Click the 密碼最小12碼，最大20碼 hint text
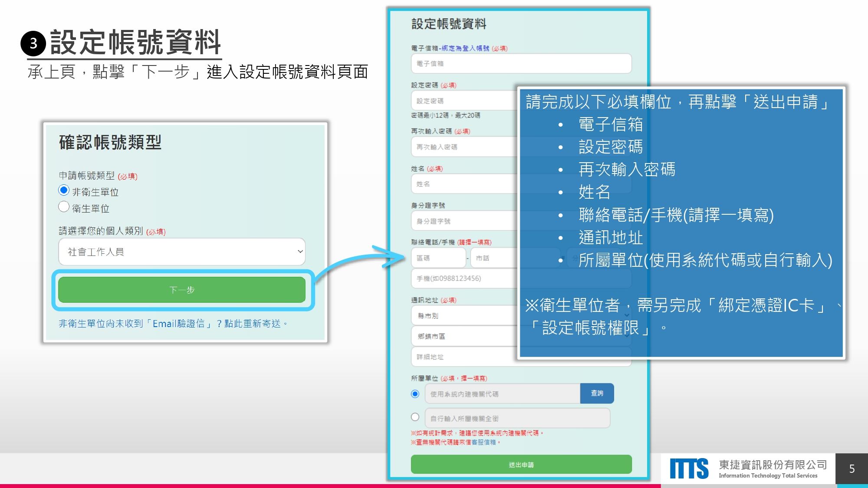This screenshot has height=488, width=868. pos(446,115)
